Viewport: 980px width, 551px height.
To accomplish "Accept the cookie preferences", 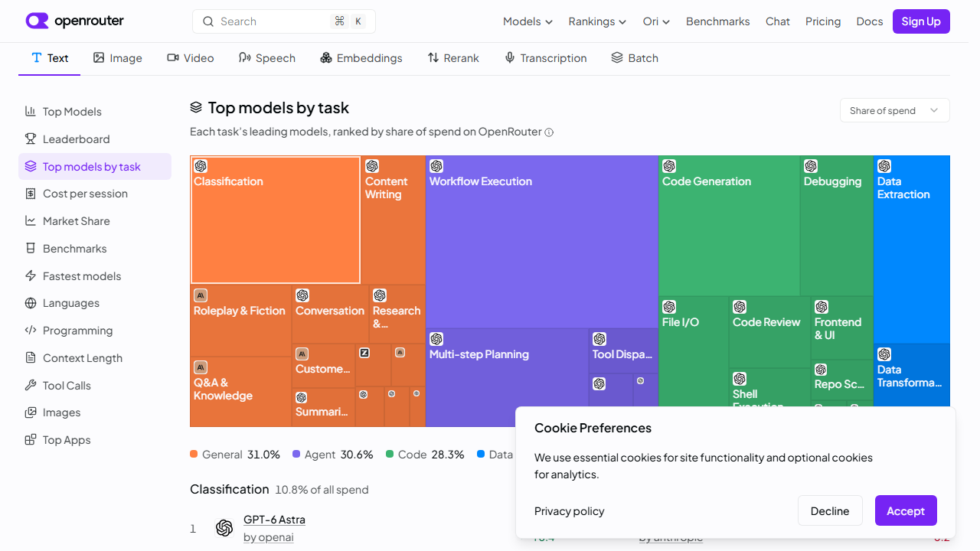I will (906, 510).
